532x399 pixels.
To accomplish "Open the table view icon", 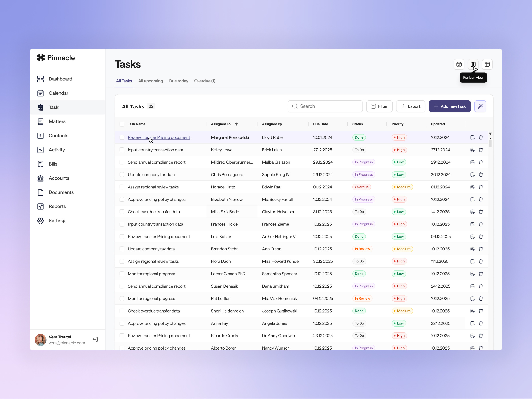I will pyautogui.click(x=487, y=64).
